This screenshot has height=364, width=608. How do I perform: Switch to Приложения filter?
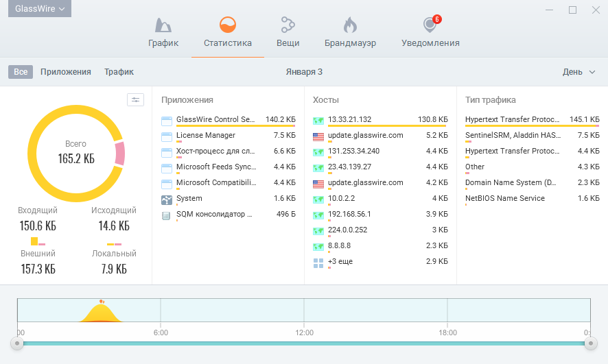click(x=66, y=72)
